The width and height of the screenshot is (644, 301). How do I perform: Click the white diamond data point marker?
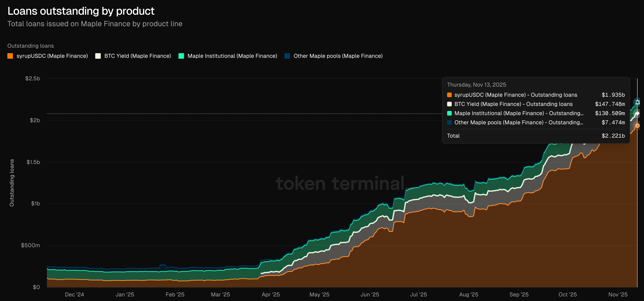[x=637, y=113]
